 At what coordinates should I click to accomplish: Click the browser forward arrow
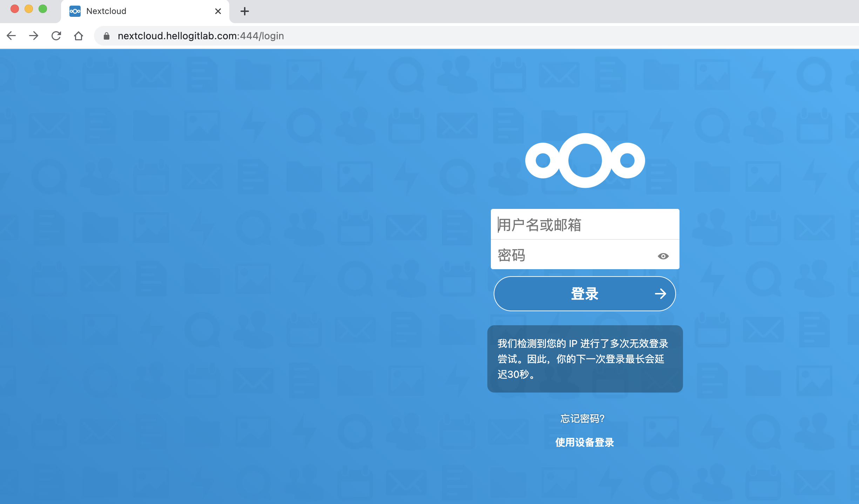pos(34,36)
